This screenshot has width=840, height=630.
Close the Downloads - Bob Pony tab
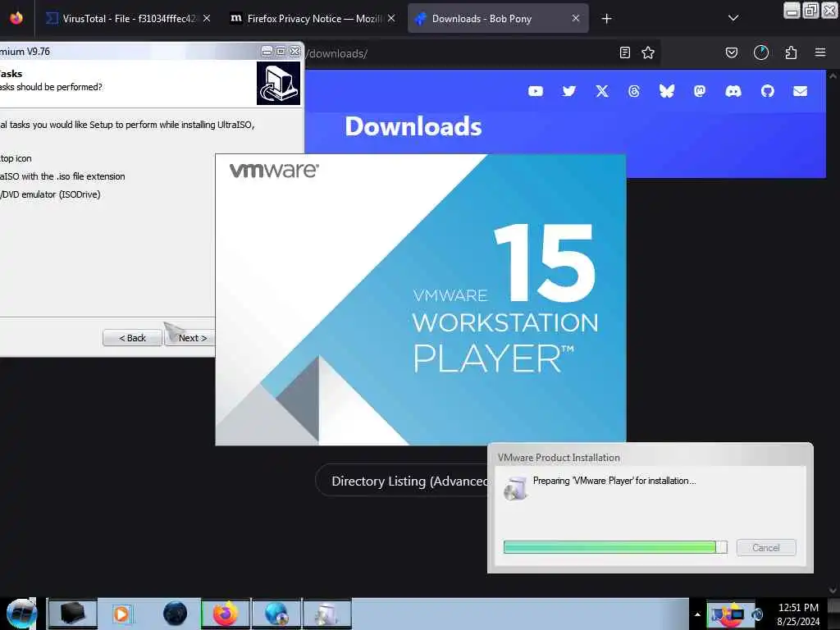click(575, 18)
